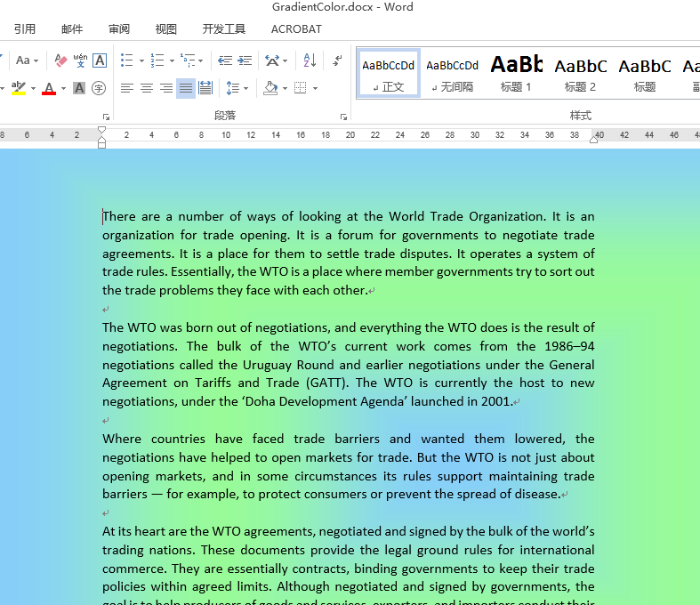700x605 pixels.
Task: Toggle the character border icon
Action: [x=100, y=60]
